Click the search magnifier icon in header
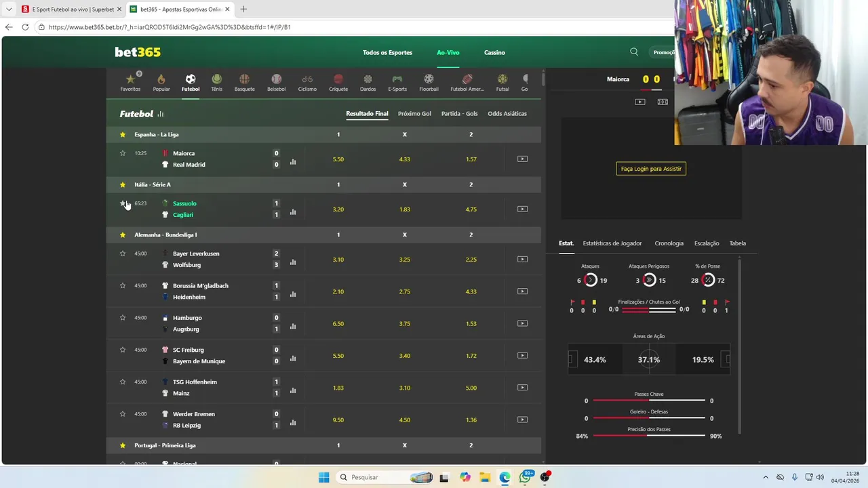 click(x=634, y=52)
